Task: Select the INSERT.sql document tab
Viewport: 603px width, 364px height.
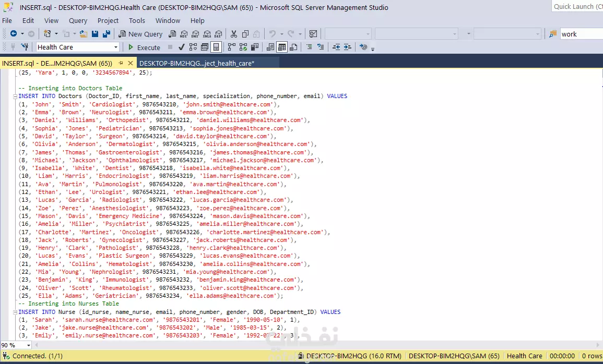Action: click(x=57, y=63)
